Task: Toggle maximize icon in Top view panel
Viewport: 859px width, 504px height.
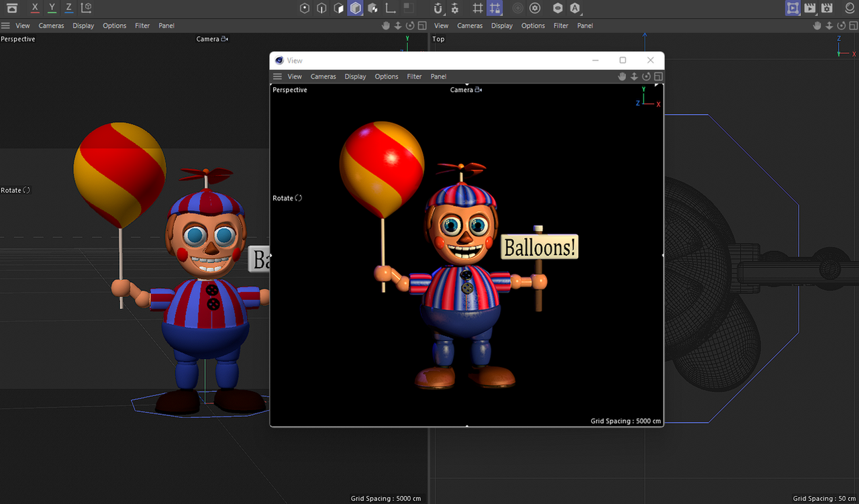Action: point(853,26)
